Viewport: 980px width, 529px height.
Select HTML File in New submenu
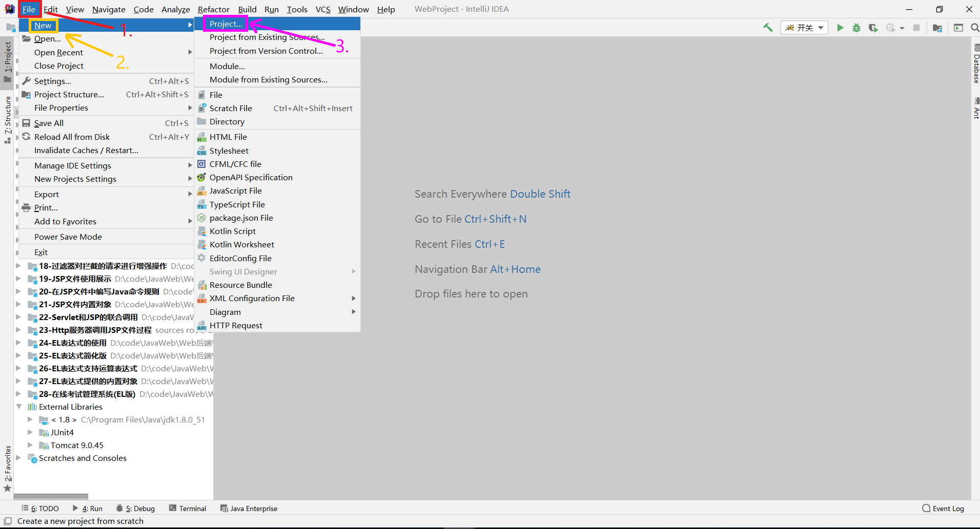click(277, 137)
